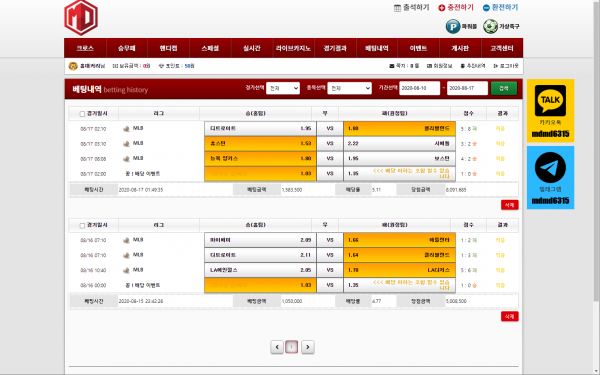Image resolution: width=600 pixels, height=375 pixels.
Task: Click home odds 1.95 on 08/17 02:10
Action: point(260,129)
